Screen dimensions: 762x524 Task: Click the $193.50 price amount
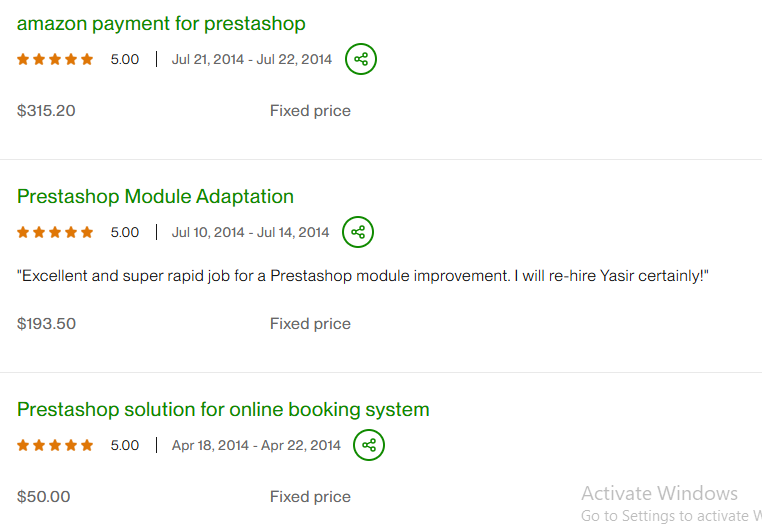tap(46, 324)
